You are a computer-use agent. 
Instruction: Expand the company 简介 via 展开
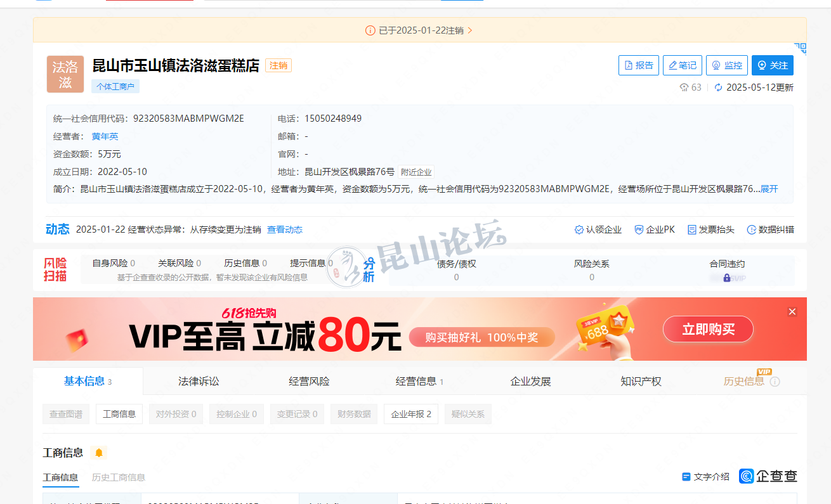click(769, 189)
